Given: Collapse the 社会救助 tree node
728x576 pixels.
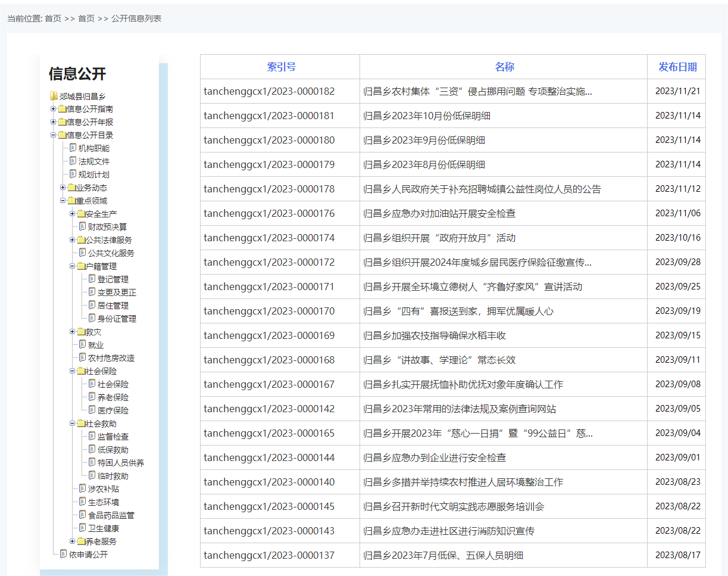Looking at the screenshot, I should click(72, 424).
